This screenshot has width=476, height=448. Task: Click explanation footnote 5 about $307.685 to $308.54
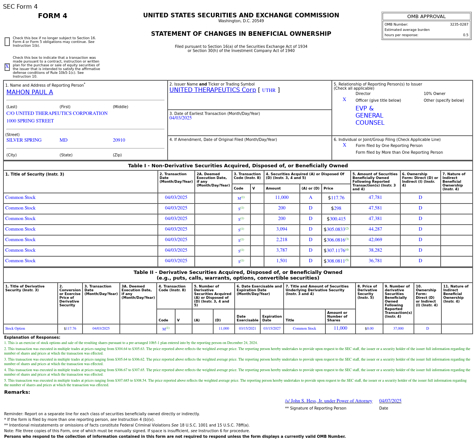coord(235,383)
